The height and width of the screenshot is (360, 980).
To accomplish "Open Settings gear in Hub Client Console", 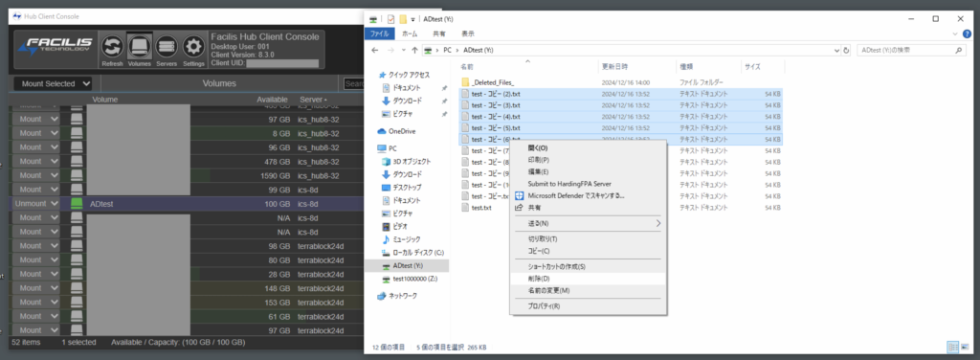I will [193, 47].
